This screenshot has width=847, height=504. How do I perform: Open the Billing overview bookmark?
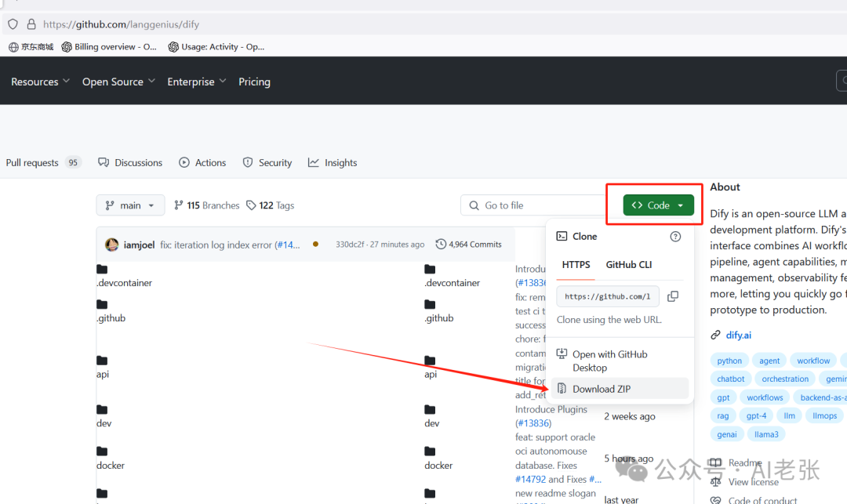(x=109, y=47)
